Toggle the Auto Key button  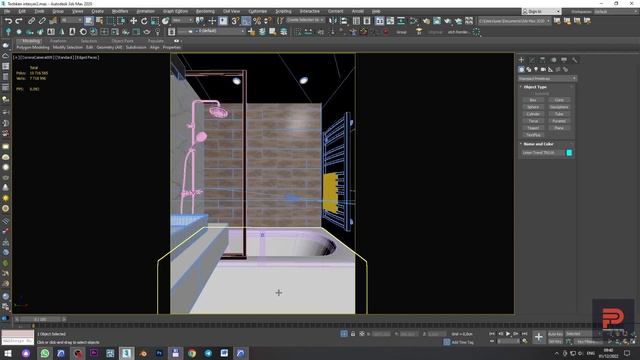pyautogui.click(x=555, y=334)
